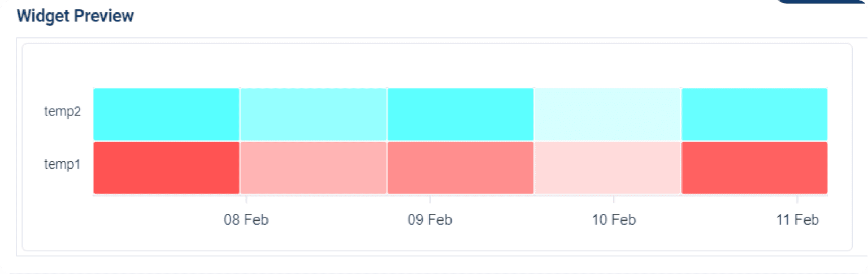
Task: Click the 10 Feb axis label
Action: [x=614, y=220]
